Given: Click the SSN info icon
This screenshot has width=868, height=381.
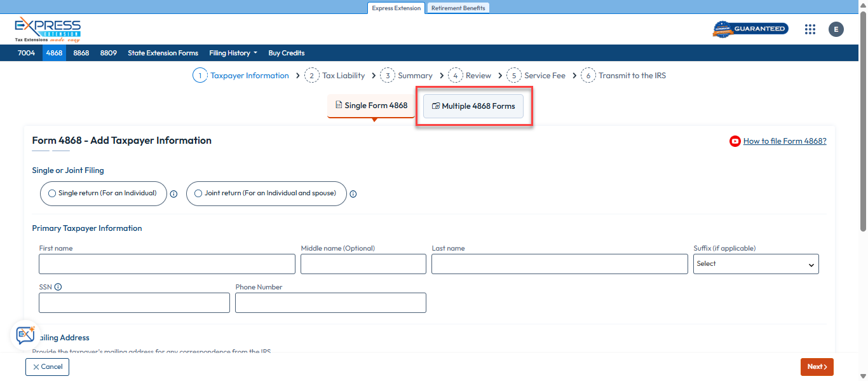Looking at the screenshot, I should (x=58, y=287).
